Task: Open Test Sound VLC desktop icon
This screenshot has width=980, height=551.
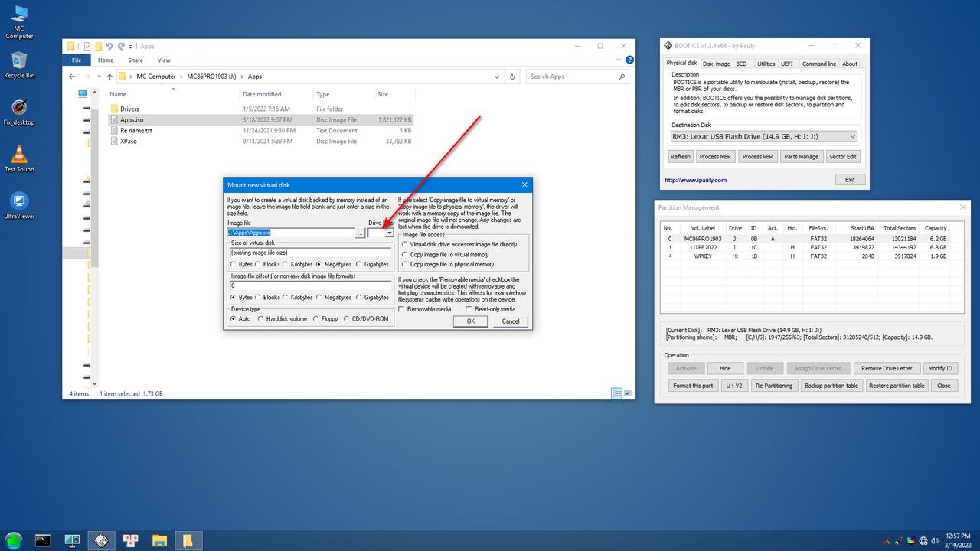Action: coord(19,158)
